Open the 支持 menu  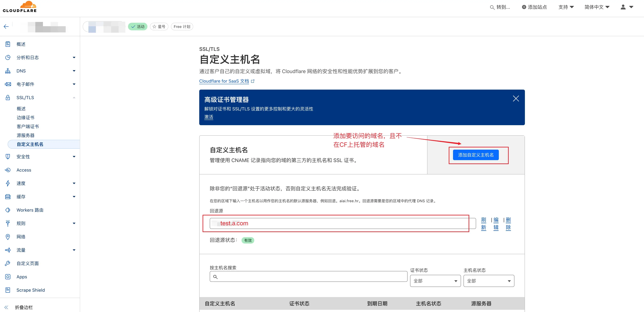point(566,7)
